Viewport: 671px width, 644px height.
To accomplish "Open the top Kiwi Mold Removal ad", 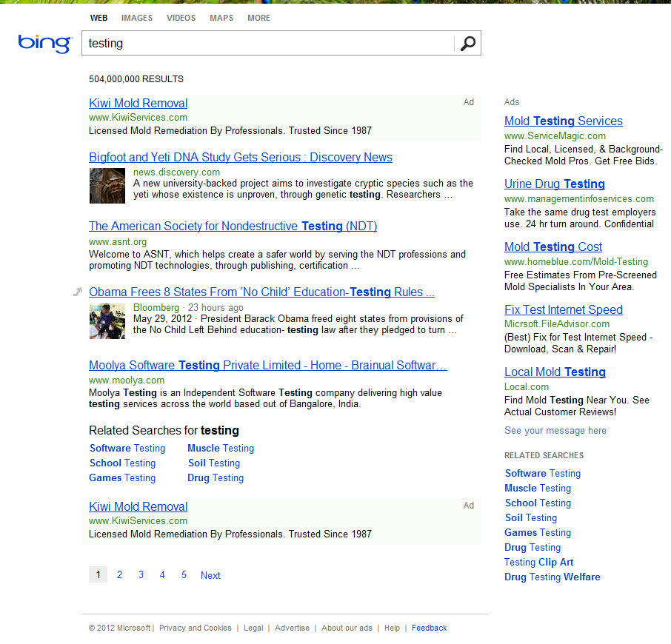I will [138, 103].
